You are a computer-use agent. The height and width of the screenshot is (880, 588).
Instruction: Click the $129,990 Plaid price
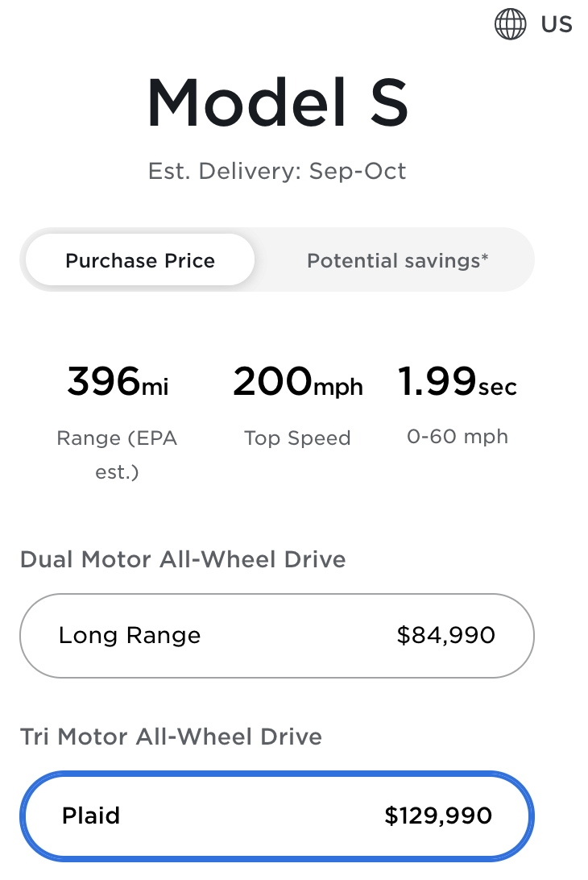click(438, 816)
